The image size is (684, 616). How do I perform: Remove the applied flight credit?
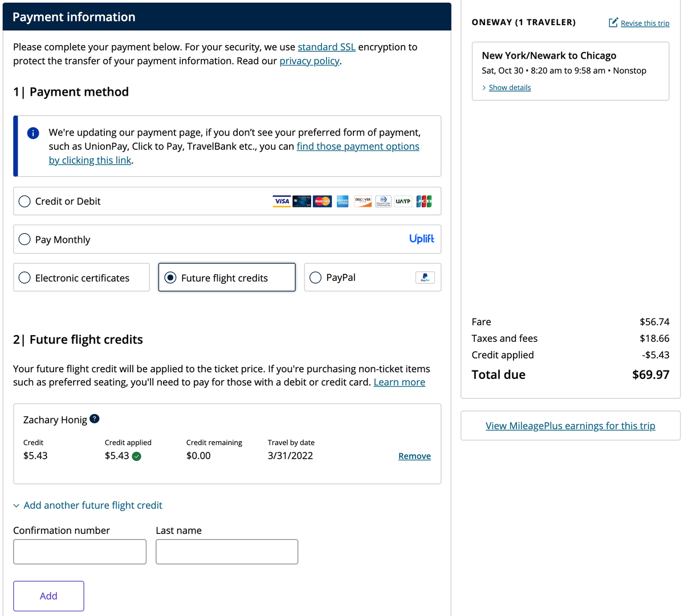point(414,456)
